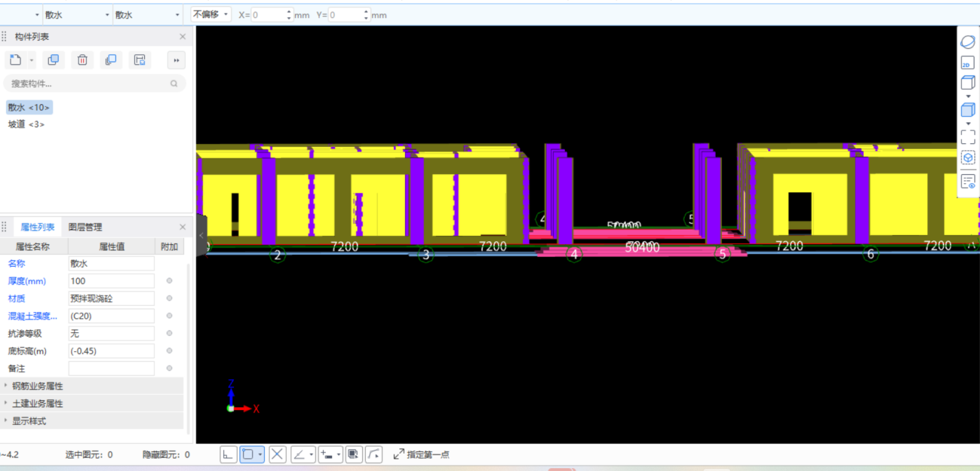This screenshot has height=471, width=980.
Task: Click the save component archive icon
Action: [139, 60]
